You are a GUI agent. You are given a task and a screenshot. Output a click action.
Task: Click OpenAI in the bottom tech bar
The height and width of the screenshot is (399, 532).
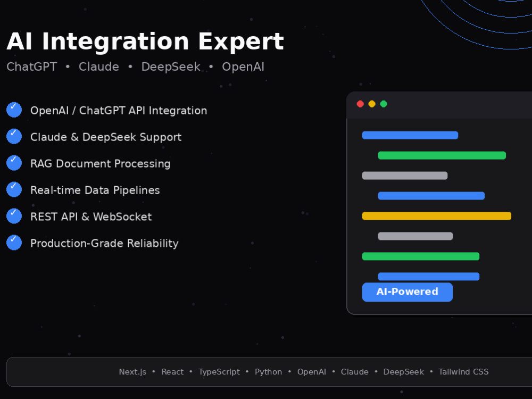pyautogui.click(x=311, y=372)
